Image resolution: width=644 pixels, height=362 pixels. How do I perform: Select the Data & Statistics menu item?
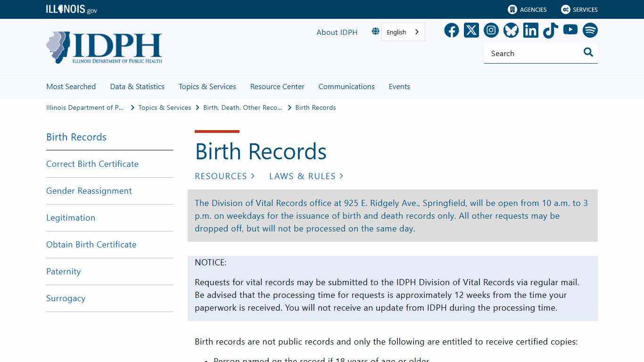point(137,86)
